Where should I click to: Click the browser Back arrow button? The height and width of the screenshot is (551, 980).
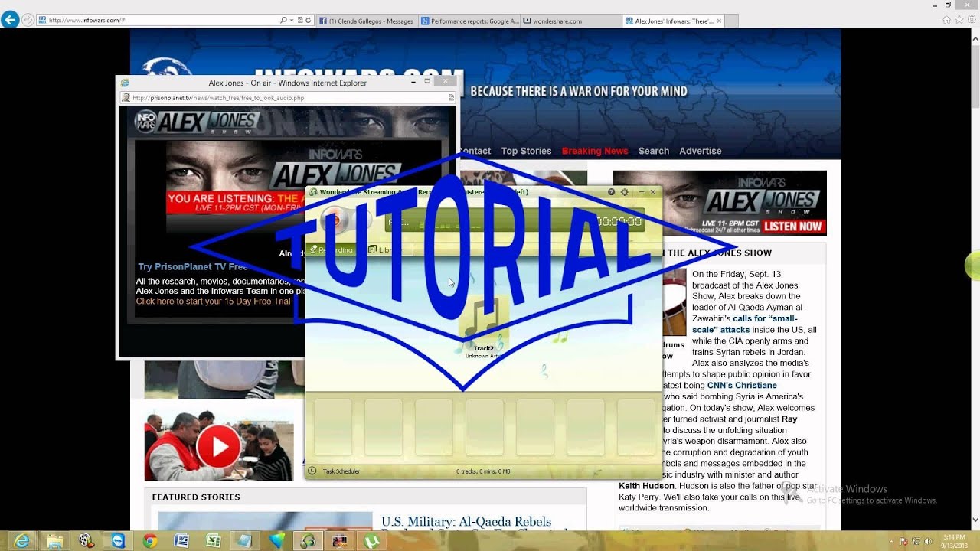[10, 20]
